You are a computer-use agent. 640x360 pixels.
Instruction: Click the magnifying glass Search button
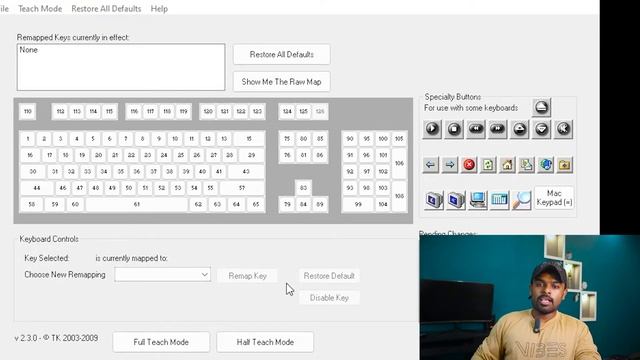coord(522,200)
